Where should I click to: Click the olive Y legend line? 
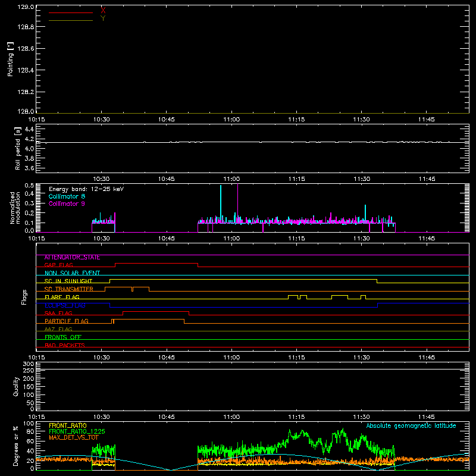click(71, 21)
